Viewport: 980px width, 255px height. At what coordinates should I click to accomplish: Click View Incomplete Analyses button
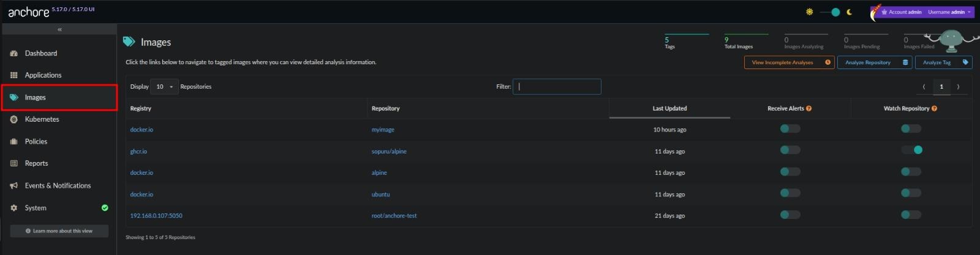pos(789,62)
